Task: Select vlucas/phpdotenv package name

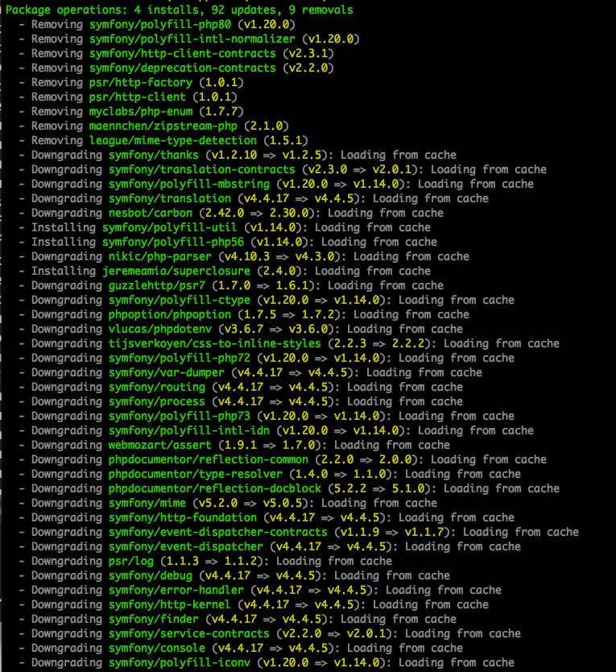Action: (x=159, y=329)
